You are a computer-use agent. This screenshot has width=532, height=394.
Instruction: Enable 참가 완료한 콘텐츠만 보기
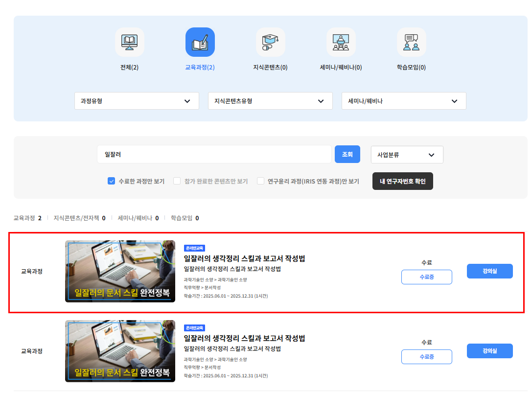177,181
